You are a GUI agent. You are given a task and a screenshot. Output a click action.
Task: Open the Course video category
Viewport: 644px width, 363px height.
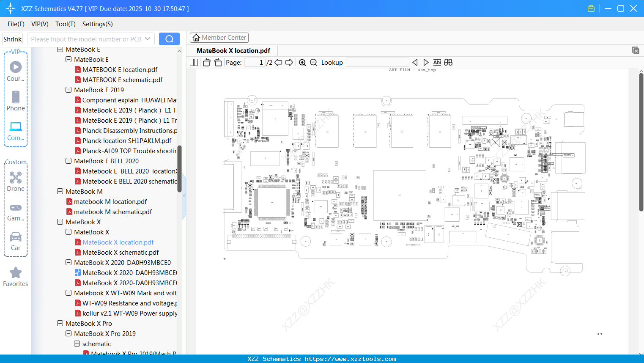click(x=16, y=71)
